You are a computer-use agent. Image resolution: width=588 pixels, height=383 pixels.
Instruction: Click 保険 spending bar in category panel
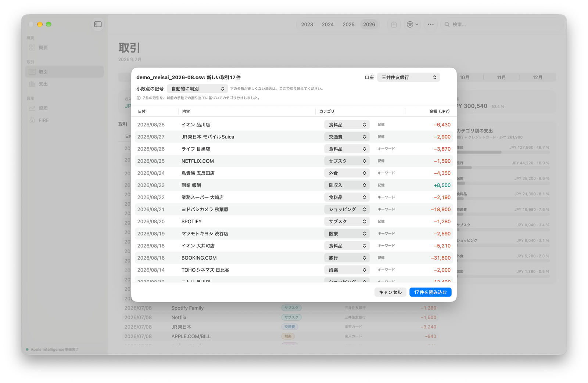tap(503, 183)
